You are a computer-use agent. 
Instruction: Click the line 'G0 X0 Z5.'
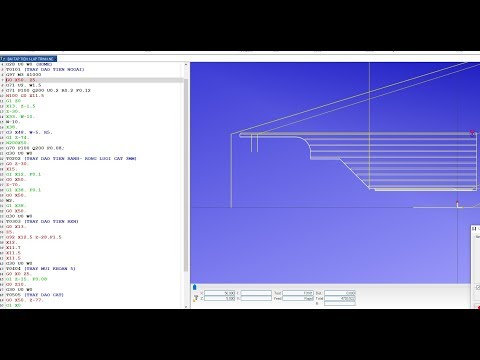(x=19, y=274)
